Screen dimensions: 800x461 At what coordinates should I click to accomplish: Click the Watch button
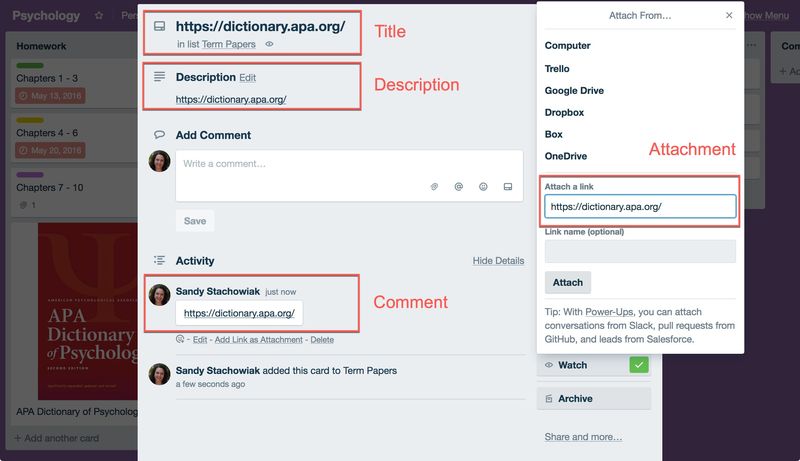click(x=594, y=365)
